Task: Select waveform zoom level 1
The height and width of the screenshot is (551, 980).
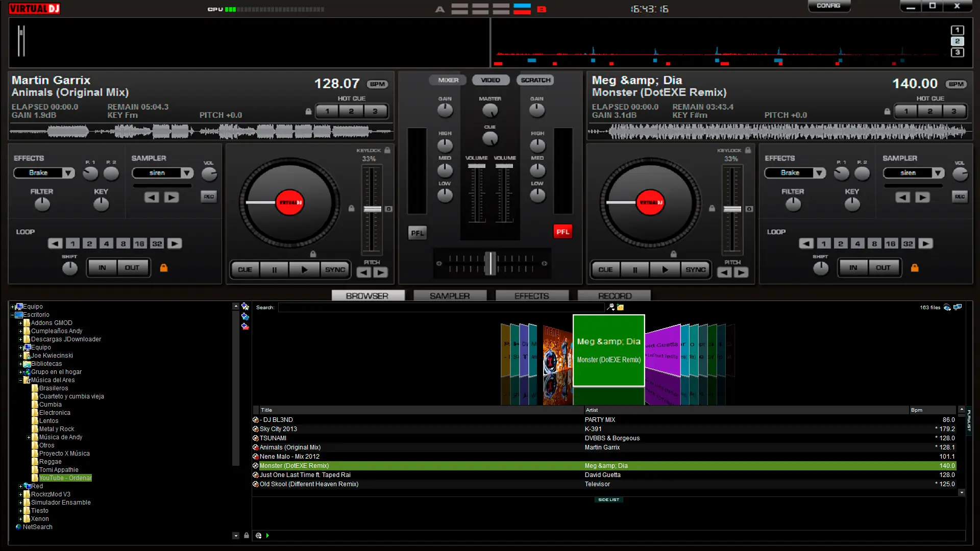Action: tap(957, 30)
